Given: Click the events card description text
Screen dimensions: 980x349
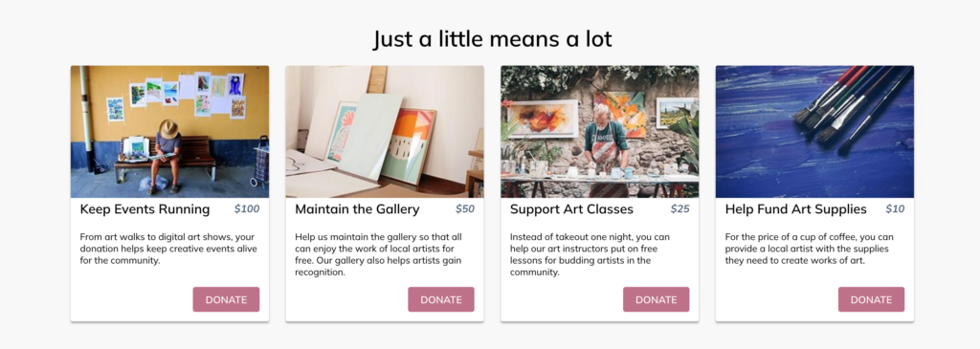Looking at the screenshot, I should (168, 249).
